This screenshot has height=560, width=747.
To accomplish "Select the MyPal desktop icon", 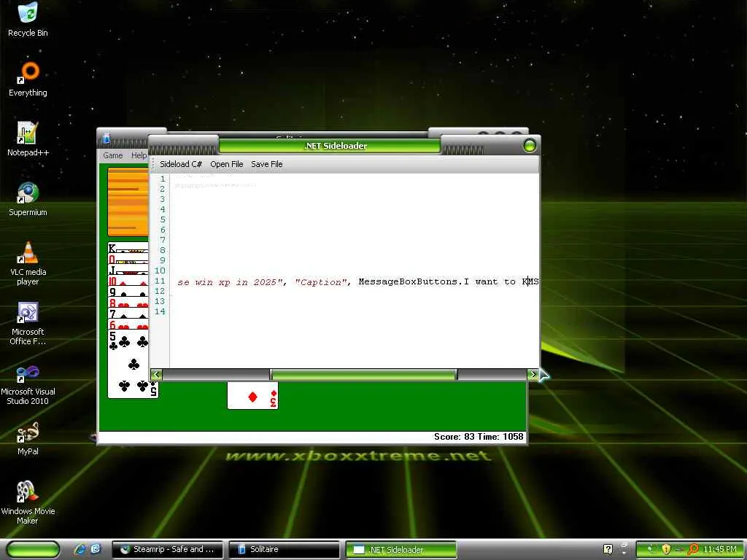I will 28,438.
